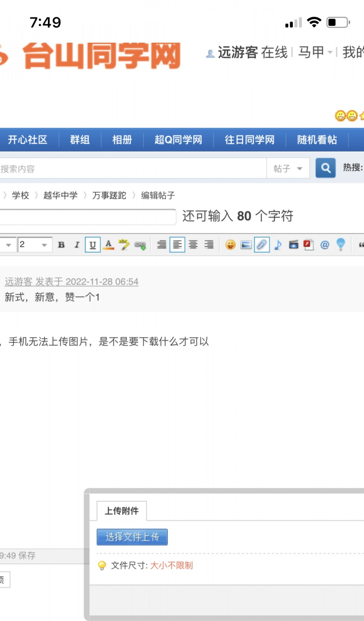Image resolution: width=364 pixels, height=621 pixels.
Task: Toggle italic text formatting
Action: 77,245
